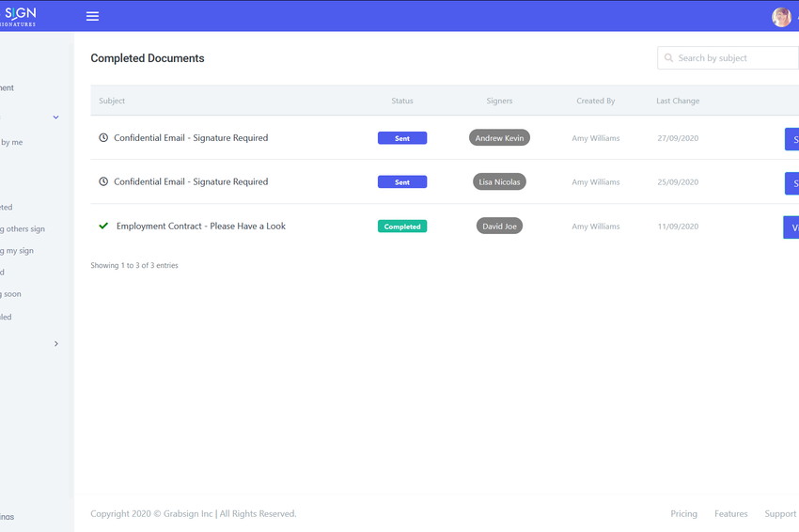Viewport: 799px width, 532px height.
Task: Open the 'my sign' sidebar item
Action: (x=17, y=251)
